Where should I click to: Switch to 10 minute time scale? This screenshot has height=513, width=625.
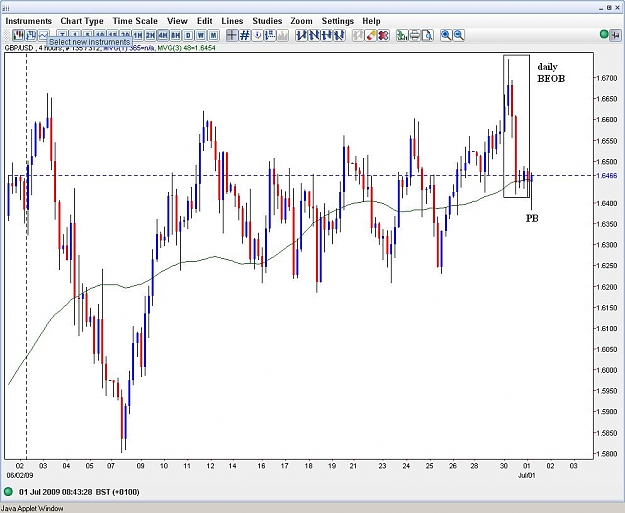(100, 35)
